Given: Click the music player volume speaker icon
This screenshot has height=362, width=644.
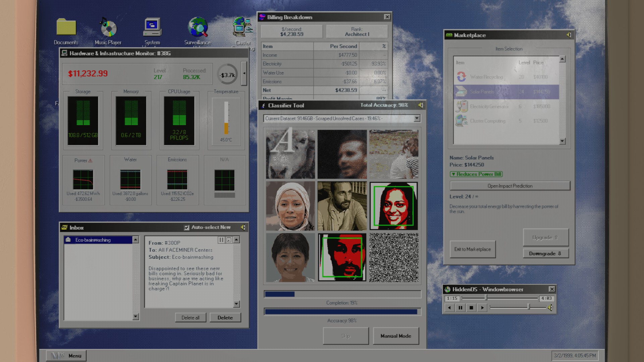Looking at the screenshot, I should click(x=550, y=308).
